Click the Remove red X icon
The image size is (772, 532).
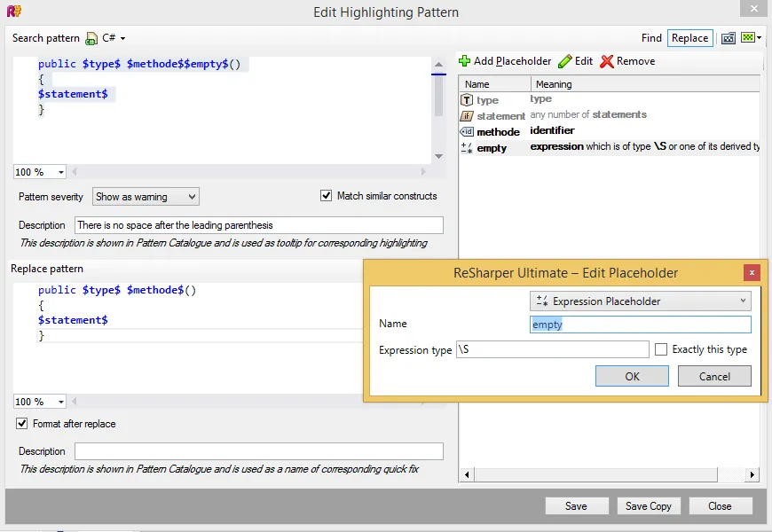pyautogui.click(x=607, y=61)
